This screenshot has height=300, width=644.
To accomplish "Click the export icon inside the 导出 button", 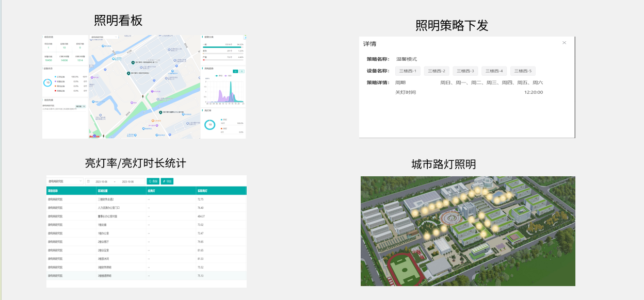I will coord(164,181).
